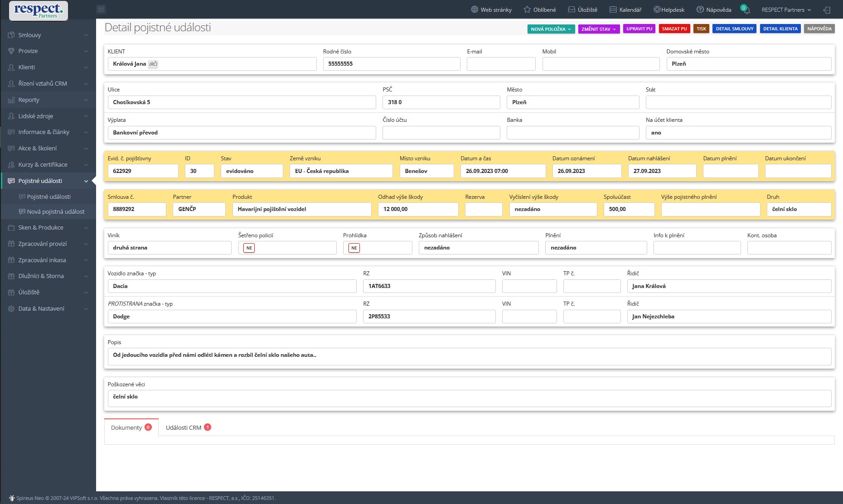This screenshot has width=843, height=504.
Task: Select Nová pojistná událost in sidebar
Action: (x=55, y=211)
